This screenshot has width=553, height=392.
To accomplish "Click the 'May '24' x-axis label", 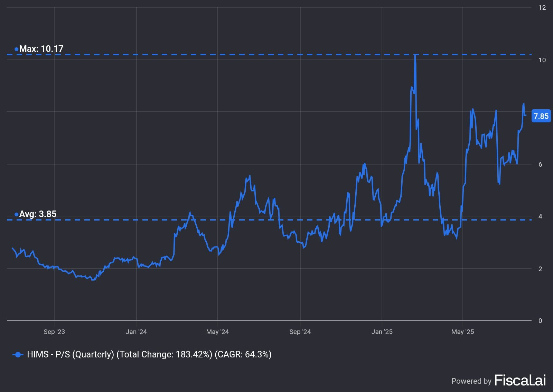I will coord(217,332).
